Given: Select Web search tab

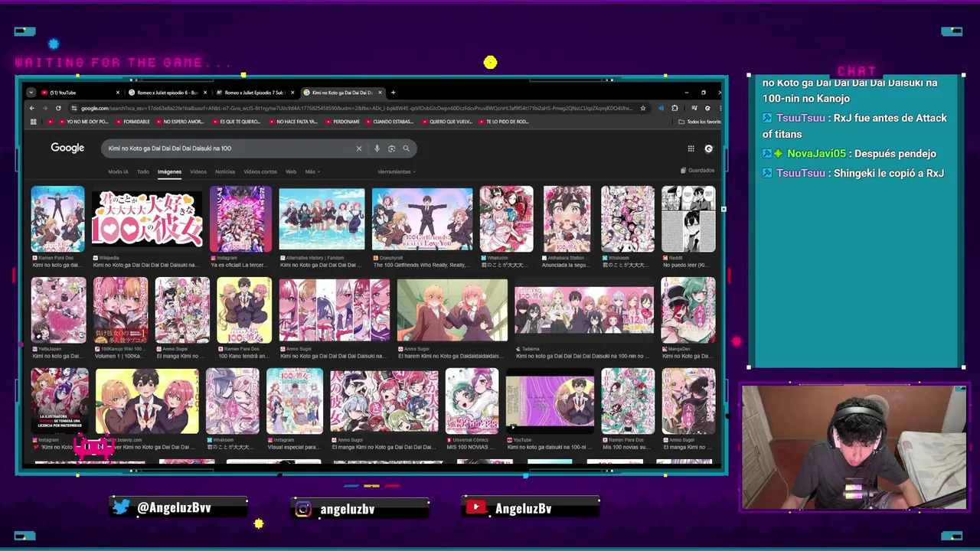Looking at the screenshot, I should click(291, 171).
